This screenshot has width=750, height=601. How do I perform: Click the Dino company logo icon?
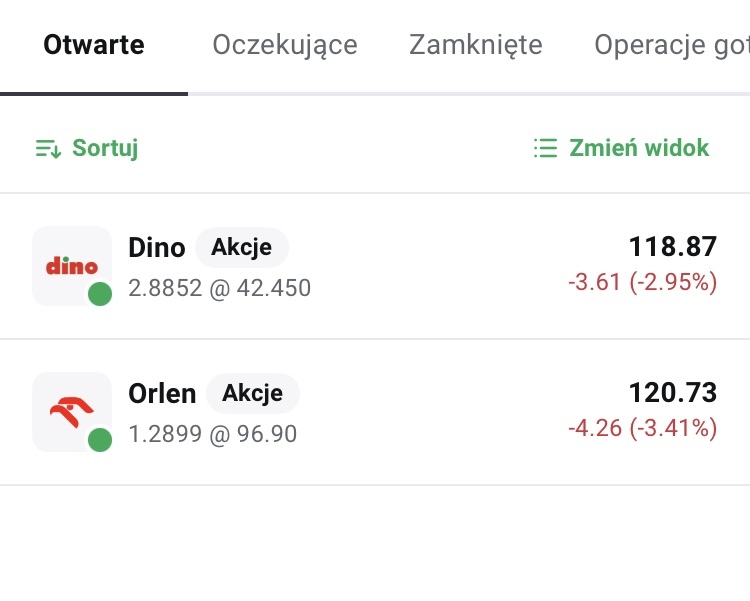tap(72, 265)
